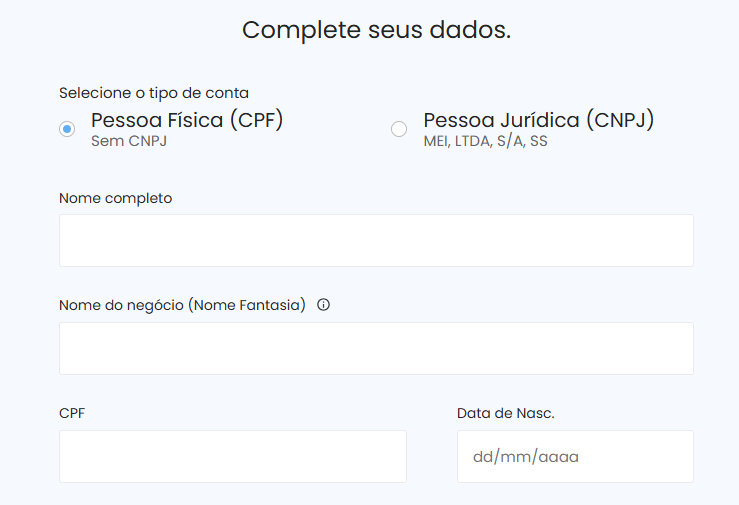The image size is (739, 505).
Task: Click the "Sem CNPJ" subtitle text
Action: click(x=129, y=141)
